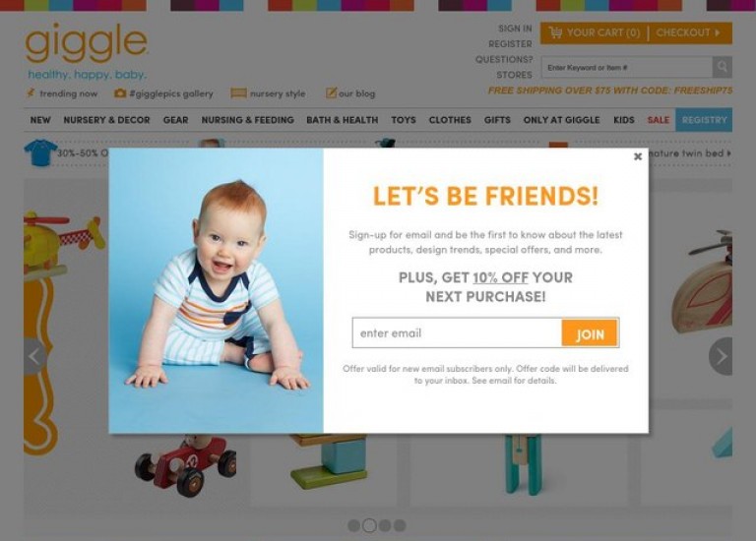Open the Sign In link
This screenshot has height=541, width=756.
point(515,29)
